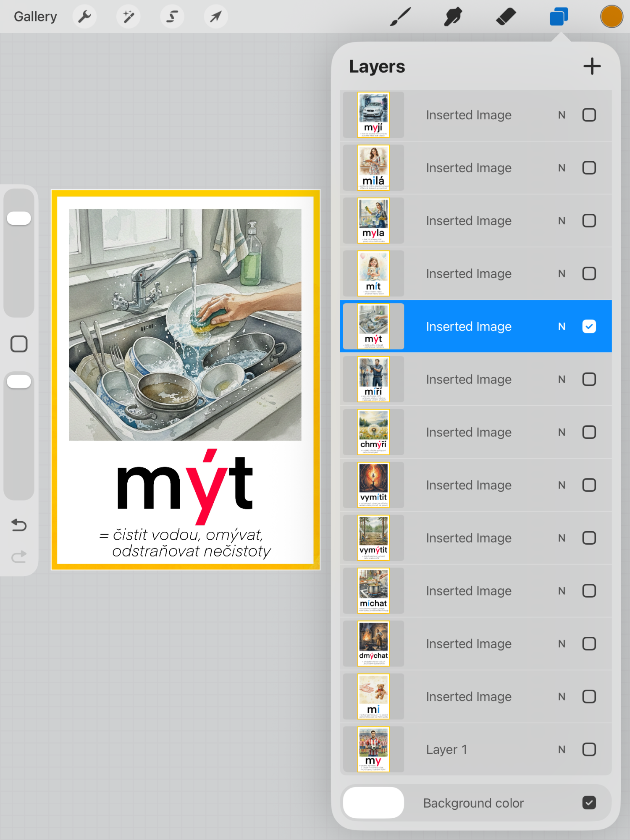Select the 'dmýchat' Inserted Image layer
Screen dimensions: 630x840
(468, 644)
